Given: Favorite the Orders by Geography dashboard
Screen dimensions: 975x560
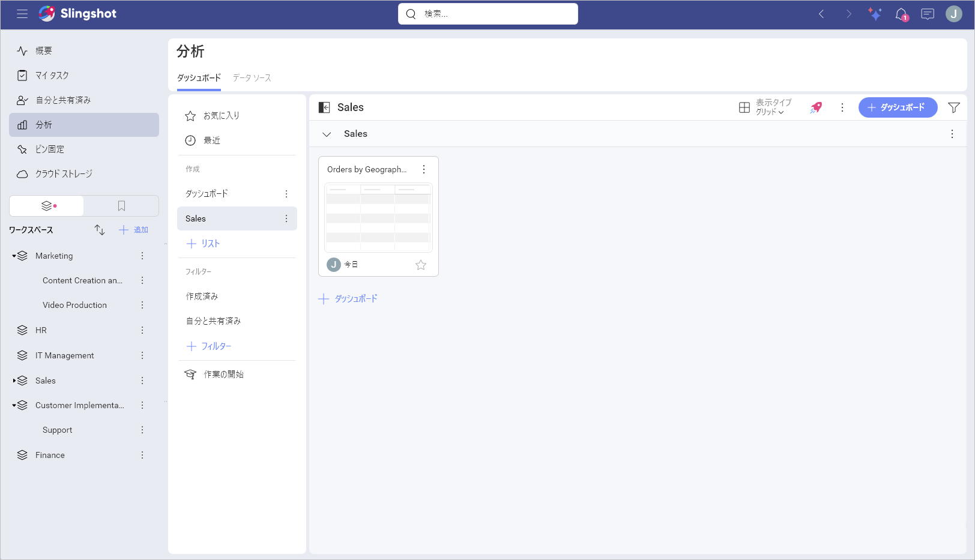Looking at the screenshot, I should (x=421, y=265).
